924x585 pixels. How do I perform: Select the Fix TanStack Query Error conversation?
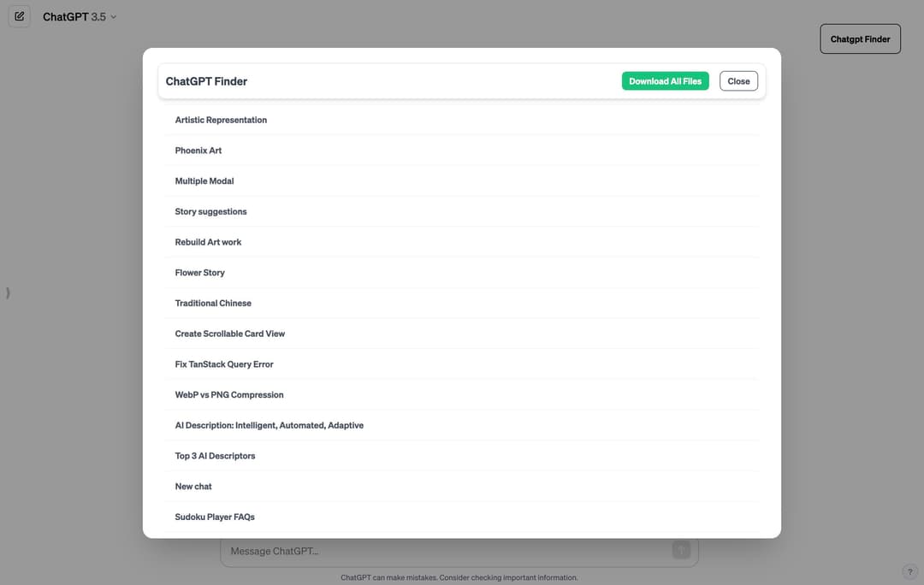point(223,363)
